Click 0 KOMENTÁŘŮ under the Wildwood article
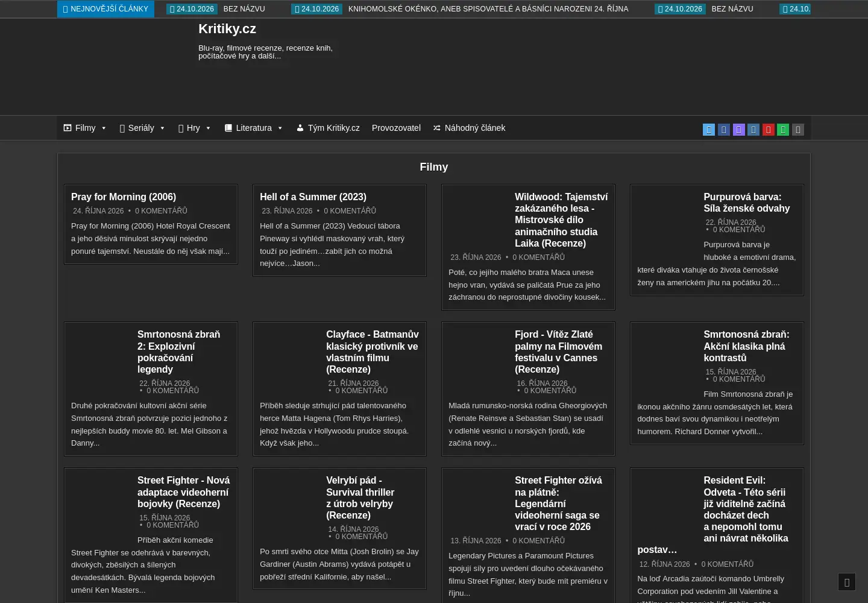The height and width of the screenshot is (603, 868). pyautogui.click(x=538, y=257)
